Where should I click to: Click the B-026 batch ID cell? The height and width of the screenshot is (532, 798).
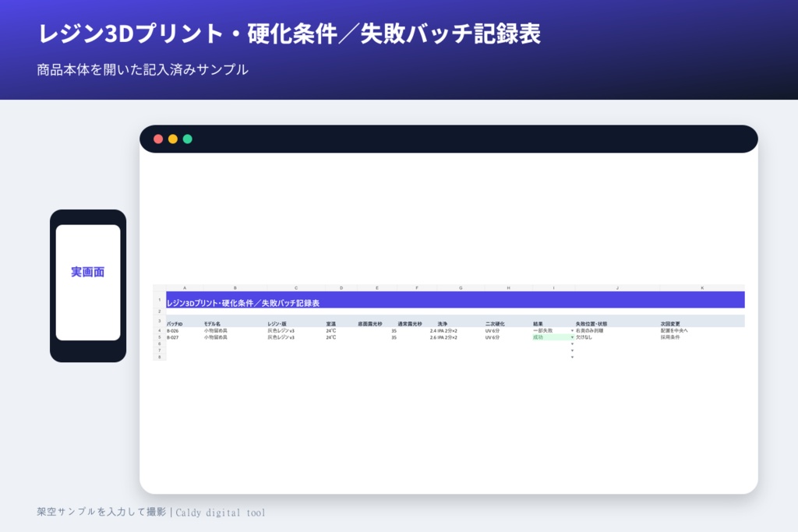(184, 330)
